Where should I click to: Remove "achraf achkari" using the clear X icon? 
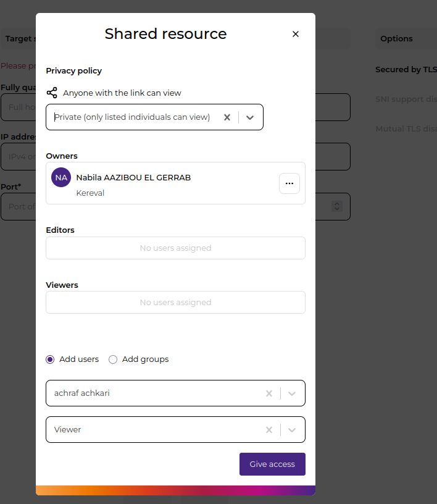point(269,393)
